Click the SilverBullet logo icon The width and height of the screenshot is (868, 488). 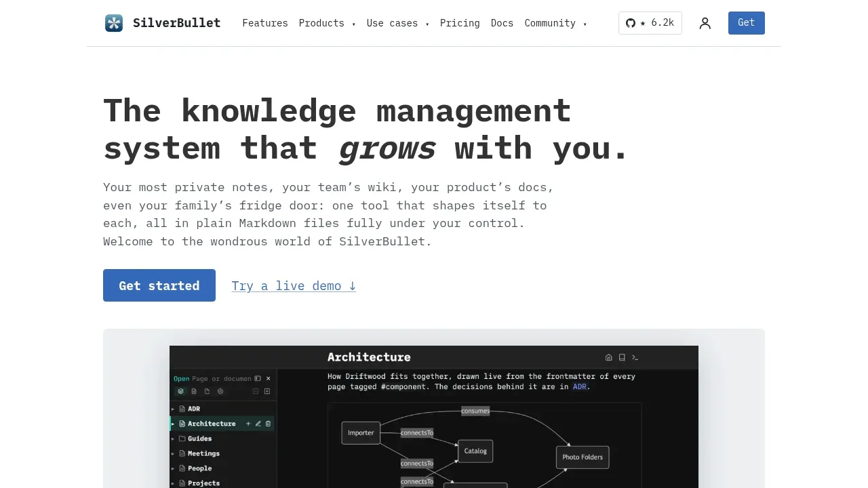pyautogui.click(x=114, y=23)
